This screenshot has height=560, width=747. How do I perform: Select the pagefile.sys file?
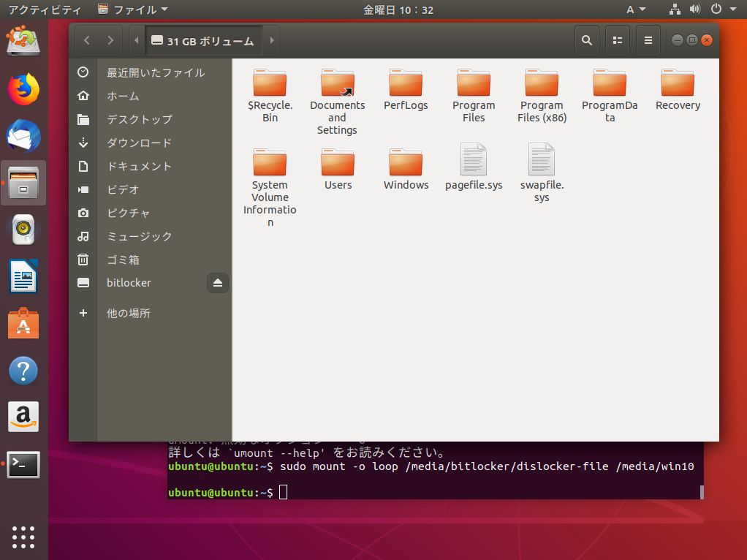tap(474, 167)
